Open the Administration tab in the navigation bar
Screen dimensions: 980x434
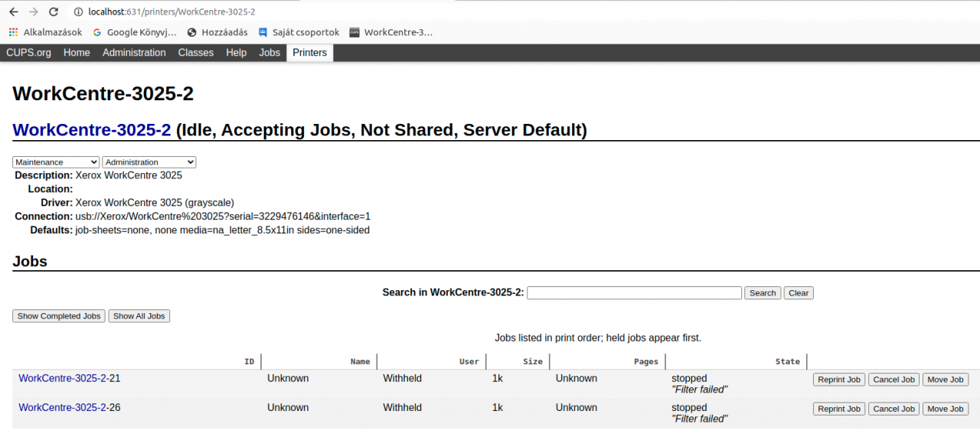pyautogui.click(x=134, y=53)
